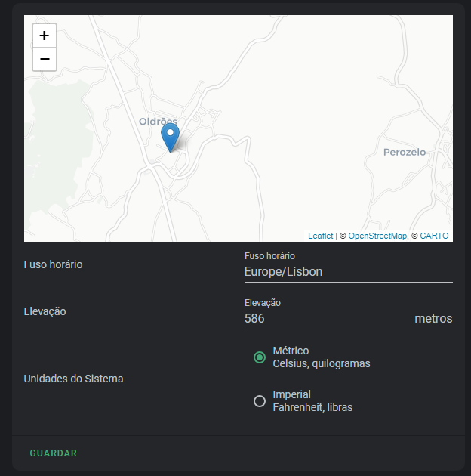Click the 'Celsius, quilogramas' description text

(322, 363)
